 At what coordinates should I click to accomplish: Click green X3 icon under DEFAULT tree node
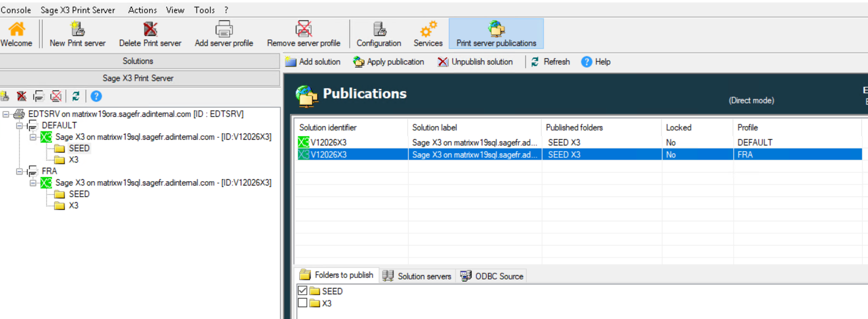pos(46,137)
